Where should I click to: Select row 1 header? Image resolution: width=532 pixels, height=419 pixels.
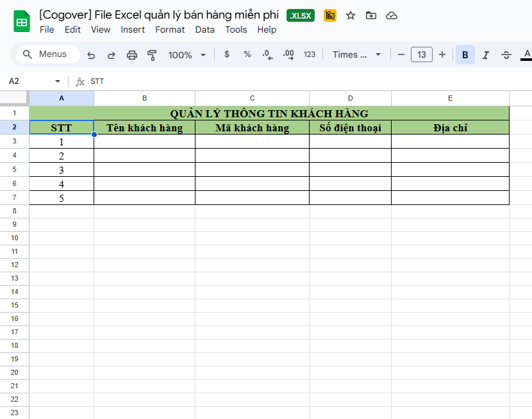click(x=14, y=113)
